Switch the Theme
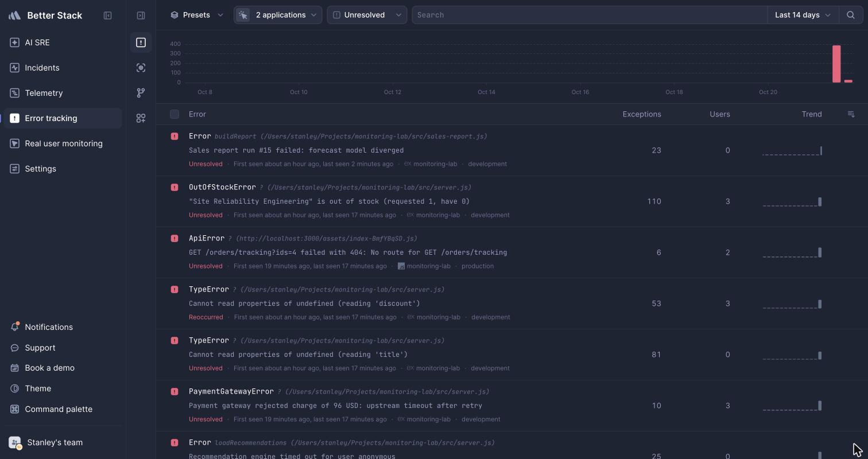Viewport: 868px width, 459px height. (x=63, y=388)
